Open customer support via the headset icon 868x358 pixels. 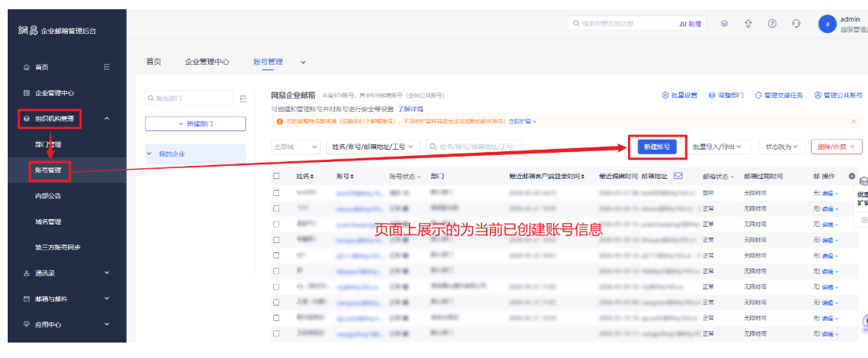796,24
